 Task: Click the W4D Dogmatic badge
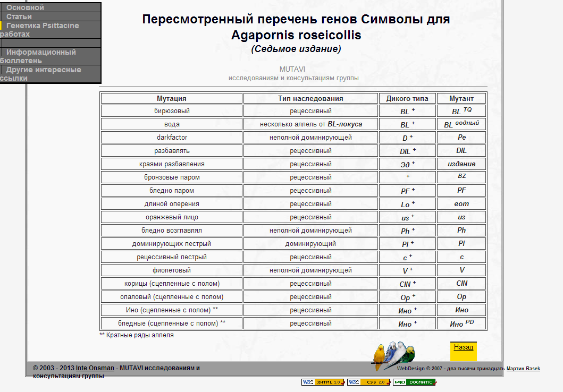415,382
